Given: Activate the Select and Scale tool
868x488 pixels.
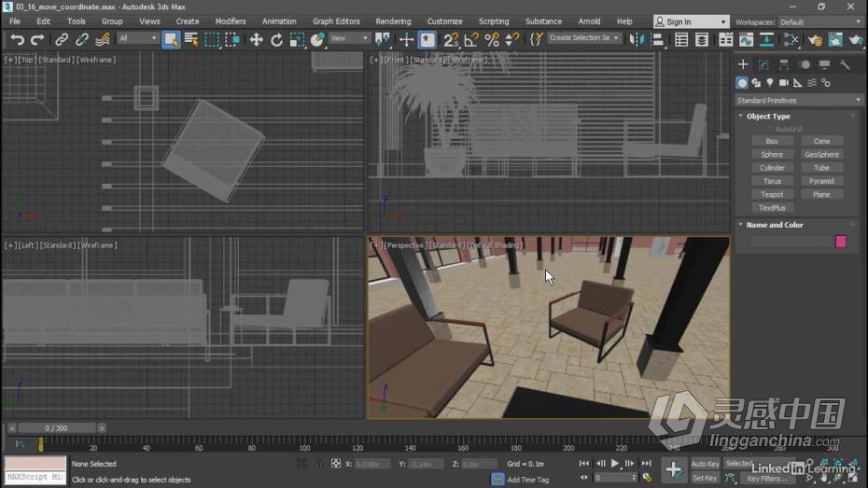Looking at the screenshot, I should click(298, 39).
